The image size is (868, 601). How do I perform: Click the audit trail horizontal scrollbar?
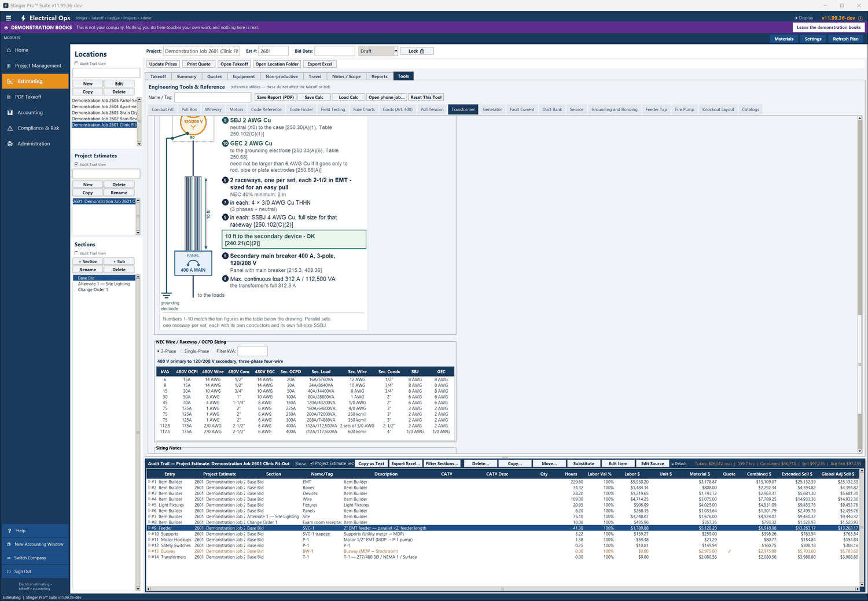(x=502, y=589)
